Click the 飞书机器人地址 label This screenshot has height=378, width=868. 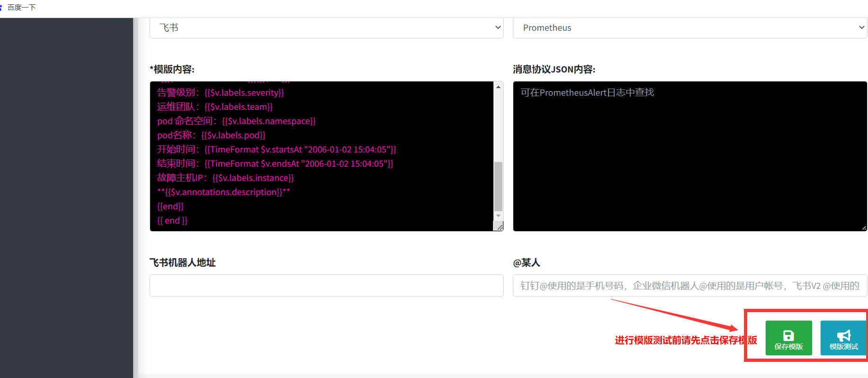click(x=183, y=262)
